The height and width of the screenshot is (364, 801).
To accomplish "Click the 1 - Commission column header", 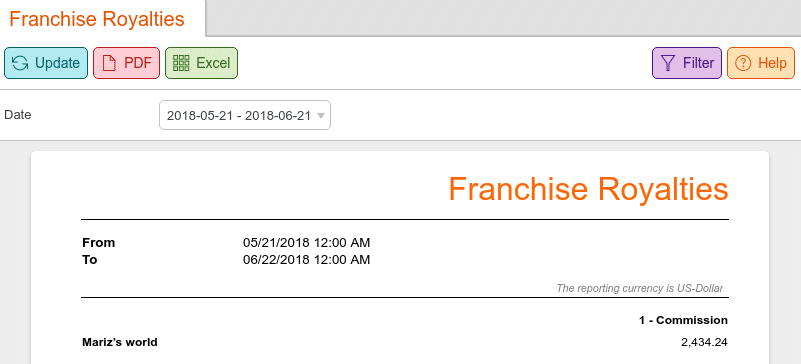I will [683, 321].
